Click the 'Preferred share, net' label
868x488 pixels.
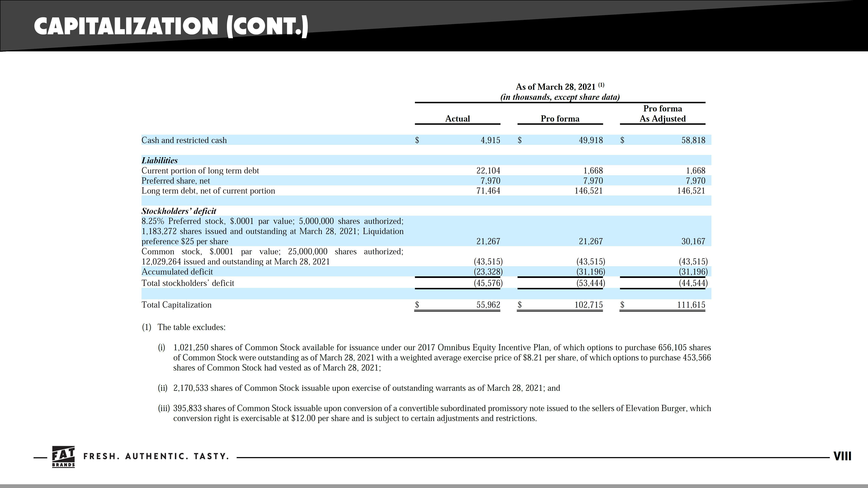tap(176, 181)
